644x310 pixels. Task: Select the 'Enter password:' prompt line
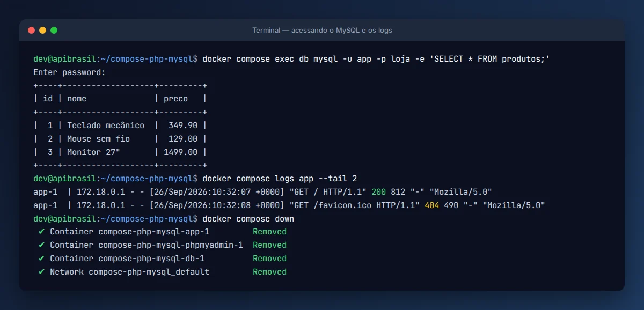tap(69, 72)
